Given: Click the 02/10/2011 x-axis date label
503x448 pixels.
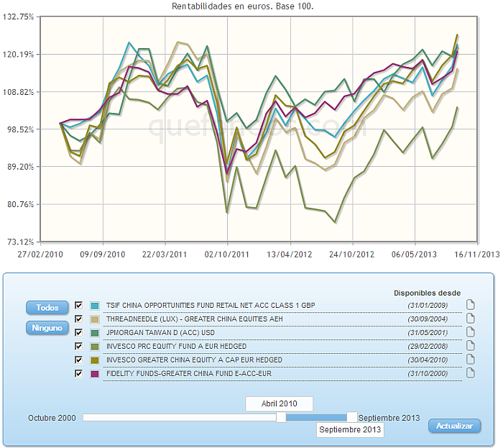Looking at the screenshot, I should tap(227, 255).
